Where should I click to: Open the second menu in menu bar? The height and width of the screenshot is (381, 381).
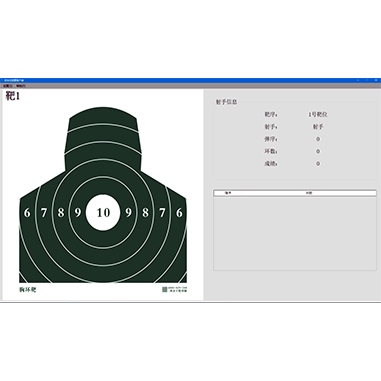point(20,86)
